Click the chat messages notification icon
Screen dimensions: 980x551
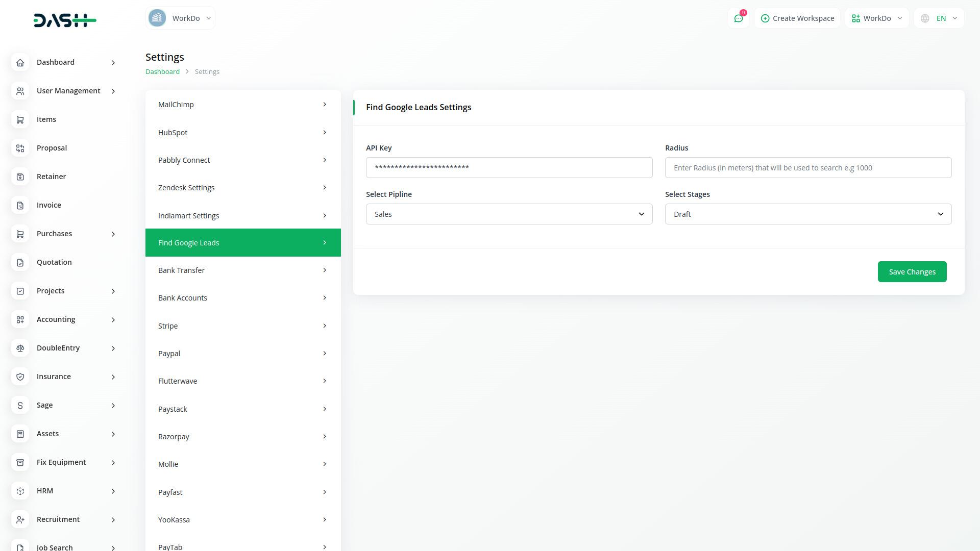(x=738, y=18)
